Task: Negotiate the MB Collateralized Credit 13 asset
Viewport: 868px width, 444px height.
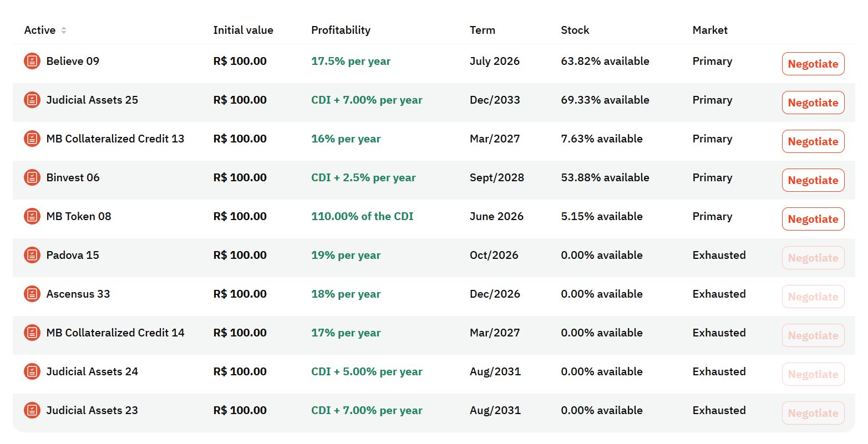Action: (x=813, y=141)
